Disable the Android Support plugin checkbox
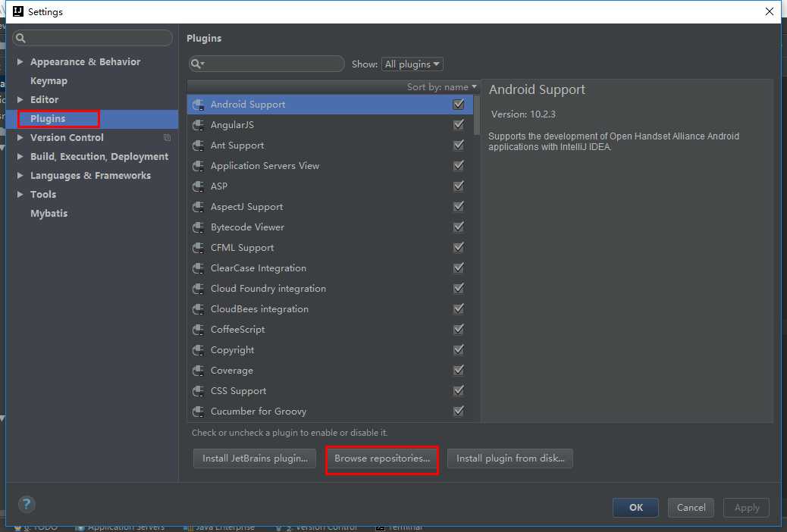Viewport: 787px width, 532px height. tap(458, 105)
